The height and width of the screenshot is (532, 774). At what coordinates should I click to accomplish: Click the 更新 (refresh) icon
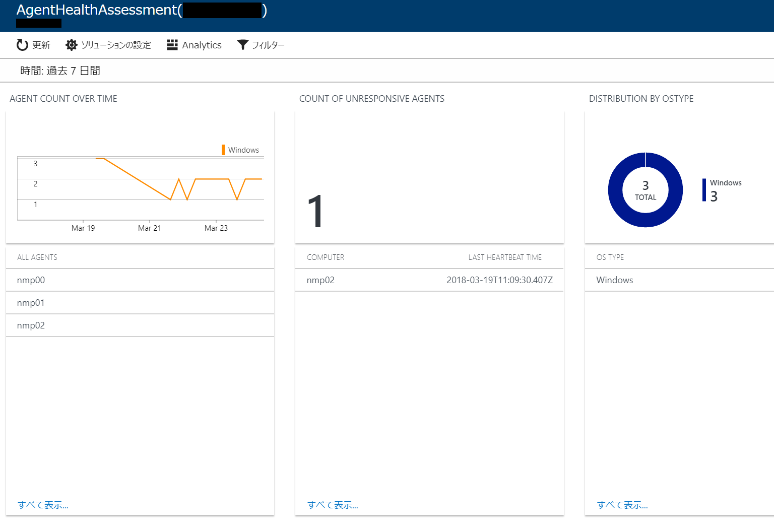[22, 45]
